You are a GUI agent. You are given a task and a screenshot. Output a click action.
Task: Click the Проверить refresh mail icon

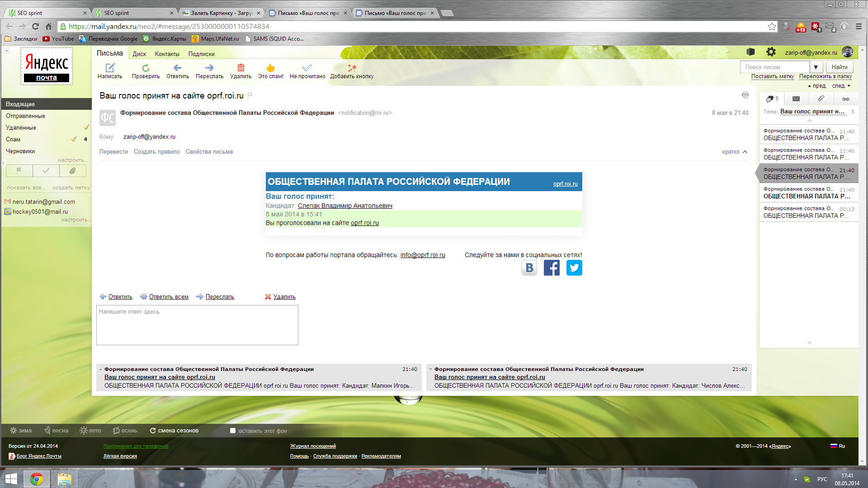[x=146, y=68]
